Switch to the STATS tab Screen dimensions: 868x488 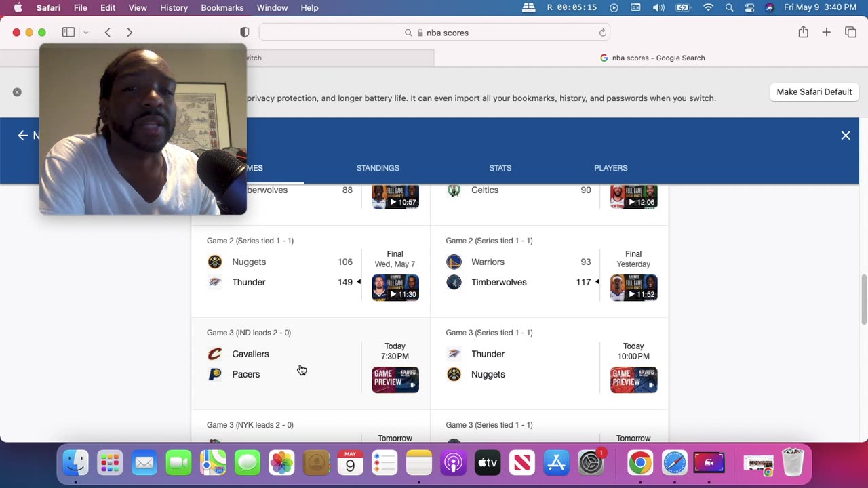500,168
